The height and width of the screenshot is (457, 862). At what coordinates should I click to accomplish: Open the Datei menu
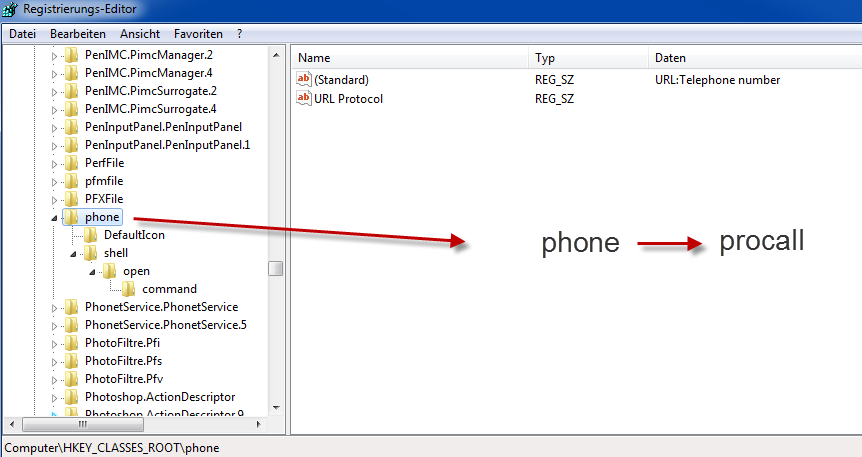pyautogui.click(x=23, y=34)
